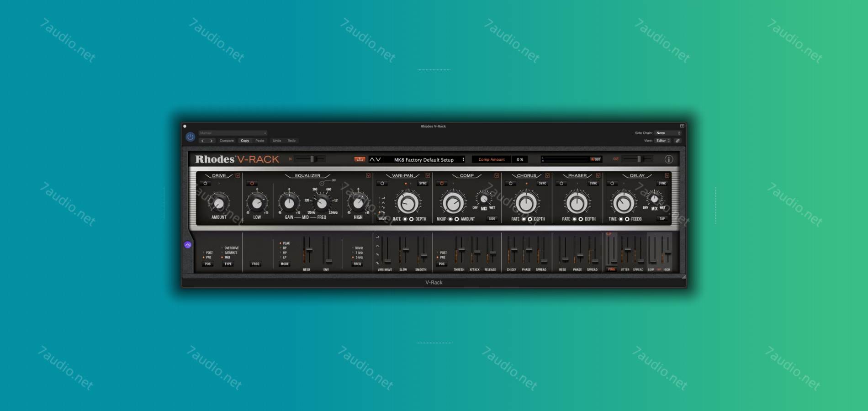Viewport: 868px width, 411px height.
Task: Click the Equalizer LOW knob
Action: click(257, 203)
